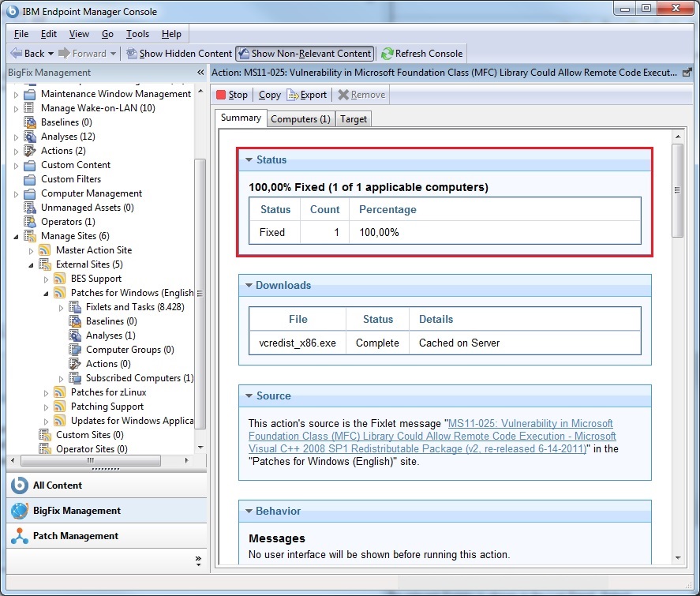Click the Fixlets and Tasks icon
Screen dimensions: 700x596
pos(74,307)
